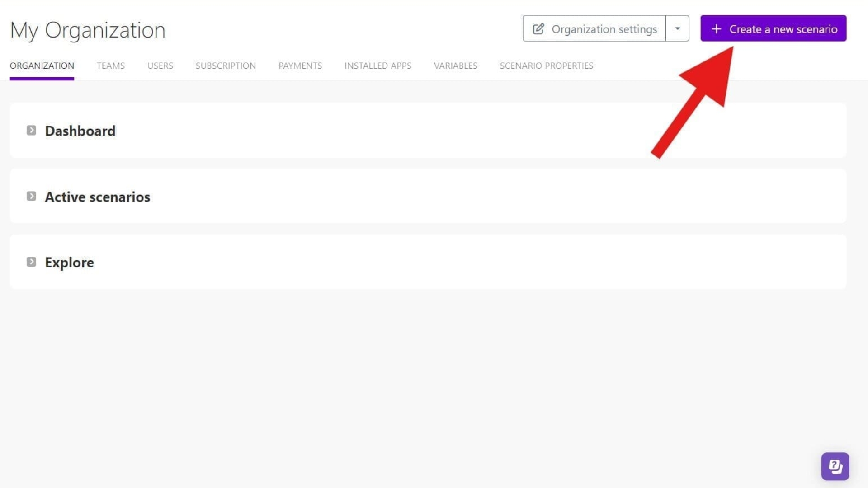Switch to the Users tab
The image size is (868, 488).
point(160,66)
